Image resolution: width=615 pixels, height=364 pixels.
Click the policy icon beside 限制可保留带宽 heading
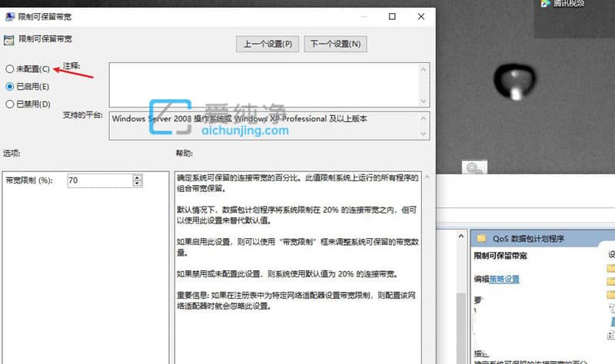tap(8, 40)
